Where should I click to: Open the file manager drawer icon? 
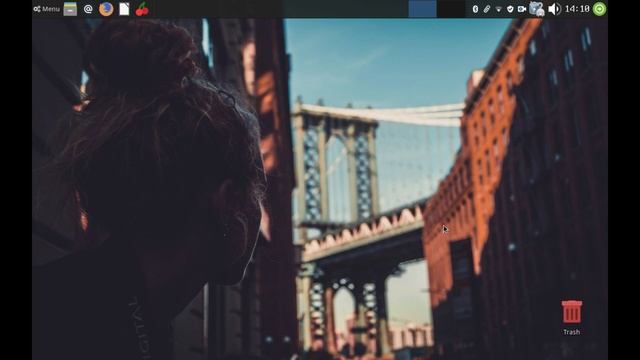pos(70,9)
